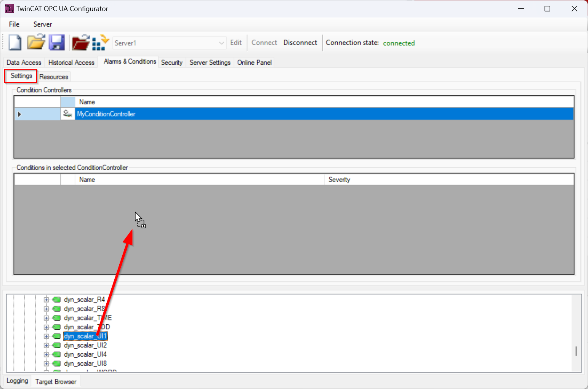Save configuration with floppy disk icon
The width and height of the screenshot is (588, 389).
coord(57,42)
